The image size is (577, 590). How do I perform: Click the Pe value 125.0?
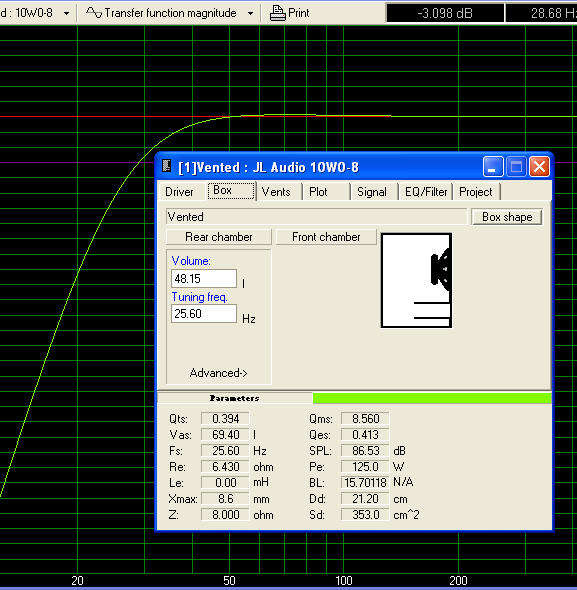[x=365, y=467]
